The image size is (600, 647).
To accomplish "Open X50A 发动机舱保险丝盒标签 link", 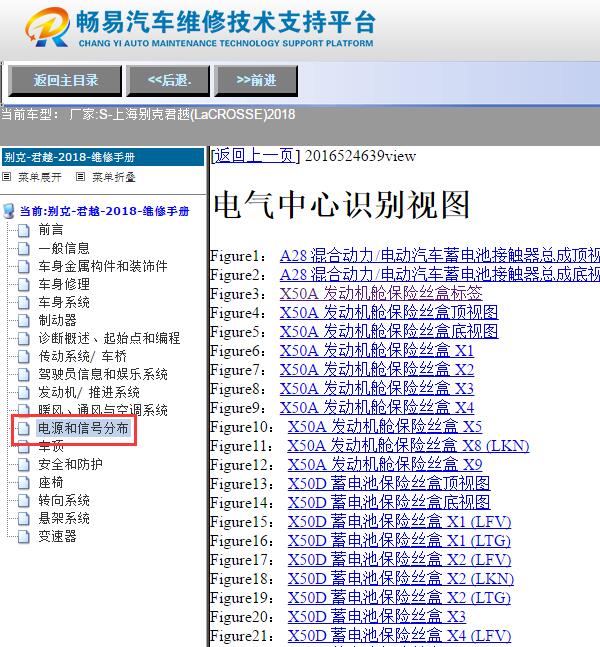I will click(x=381, y=294).
